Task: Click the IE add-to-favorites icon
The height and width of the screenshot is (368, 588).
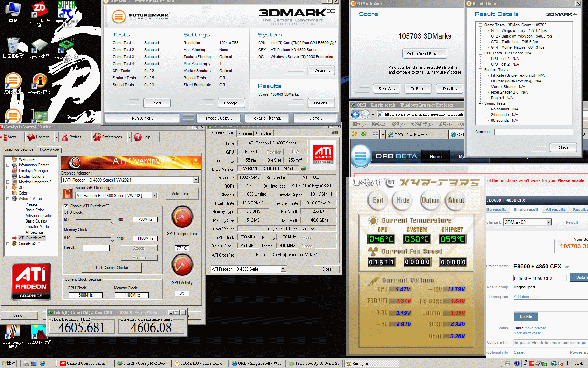Action: point(364,134)
